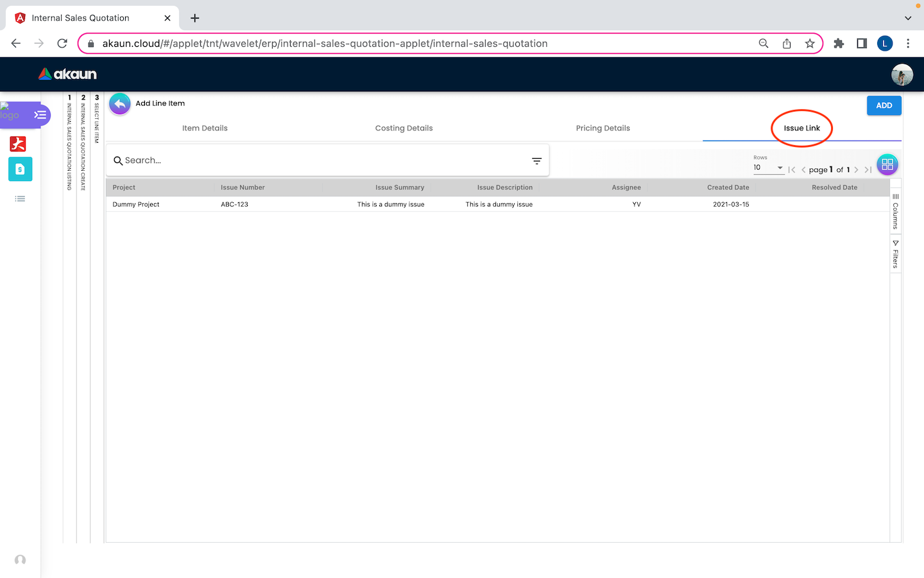924x578 pixels.
Task: Sort by the Created Date column header
Action: pos(728,188)
